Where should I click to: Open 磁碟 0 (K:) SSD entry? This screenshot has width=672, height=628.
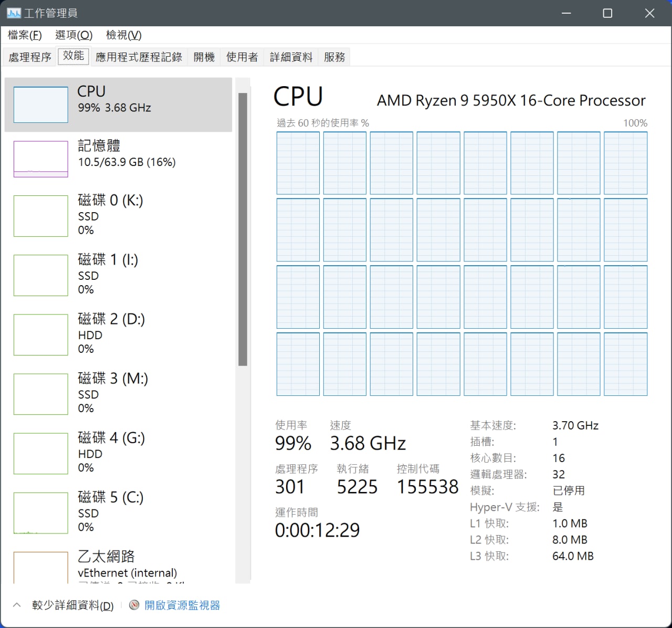118,215
